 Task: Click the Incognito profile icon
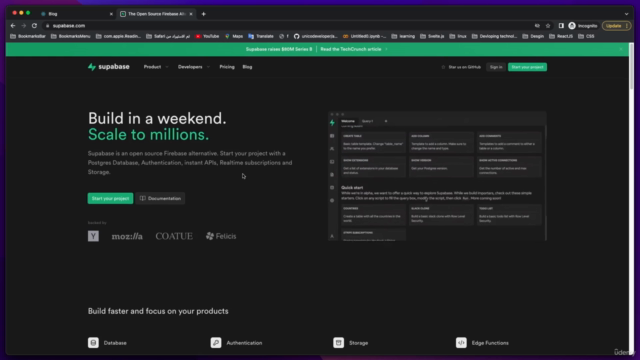(x=583, y=26)
